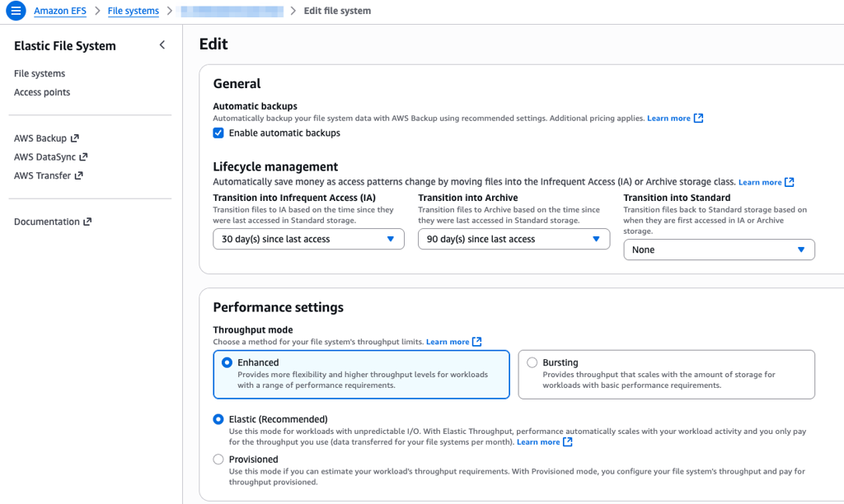Click the external link icon beside AWS Backup
The image size is (844, 504).
(x=75, y=138)
